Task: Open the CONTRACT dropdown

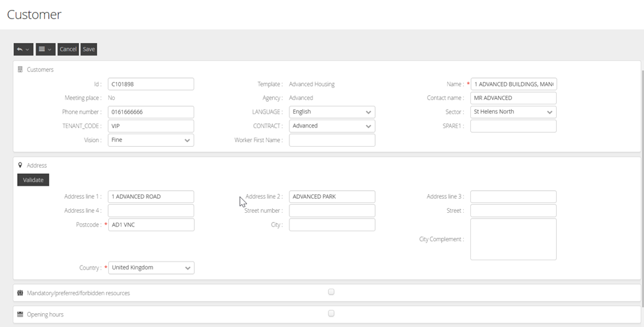Action: (x=332, y=126)
